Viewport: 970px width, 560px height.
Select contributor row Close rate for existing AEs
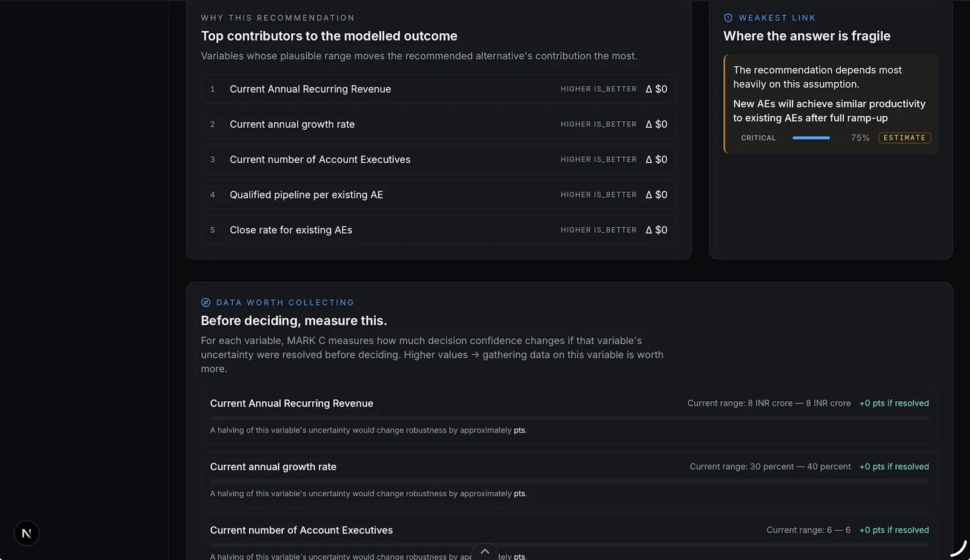tap(439, 230)
